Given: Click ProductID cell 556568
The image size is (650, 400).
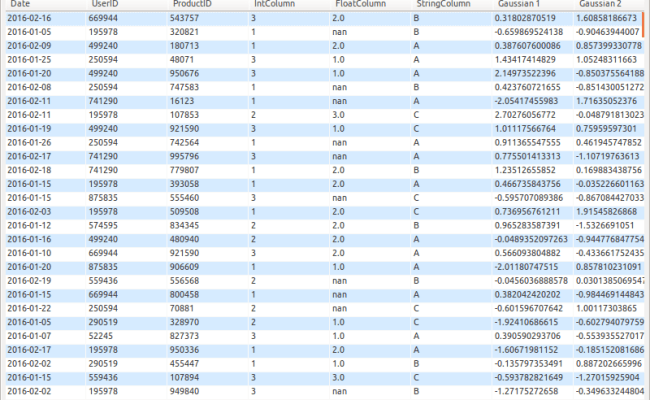Looking at the screenshot, I should (184, 281).
